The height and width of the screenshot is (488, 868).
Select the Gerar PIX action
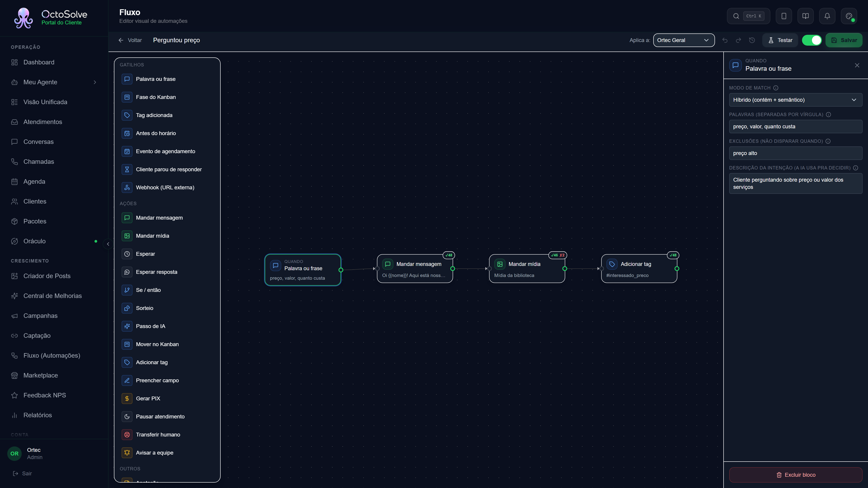tap(167, 398)
